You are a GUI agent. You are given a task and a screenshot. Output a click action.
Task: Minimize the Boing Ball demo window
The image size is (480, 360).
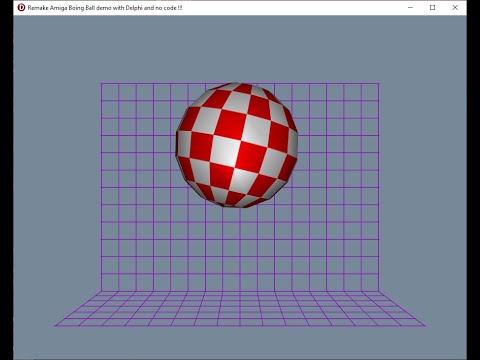click(410, 7)
